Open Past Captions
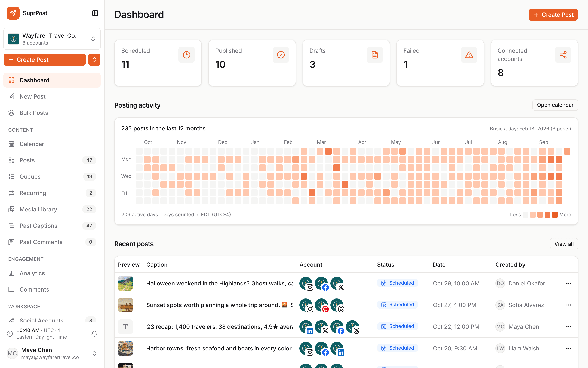 (x=52, y=226)
